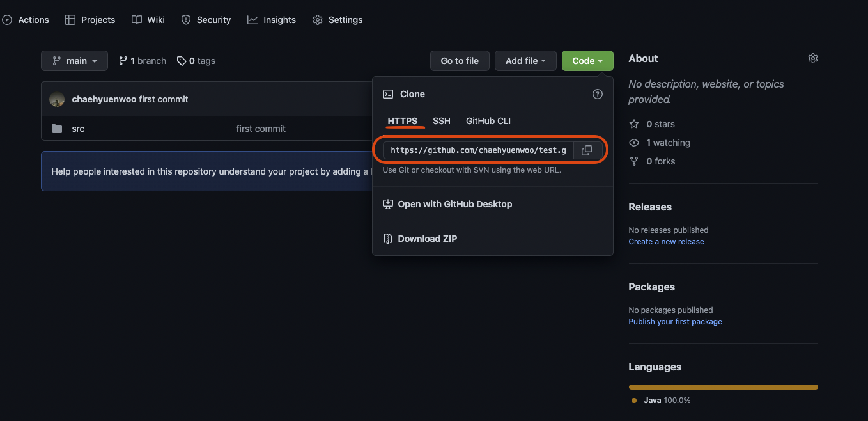The image size is (868, 421).
Task: Switch to the GitHub CLI tab
Action: click(x=488, y=121)
